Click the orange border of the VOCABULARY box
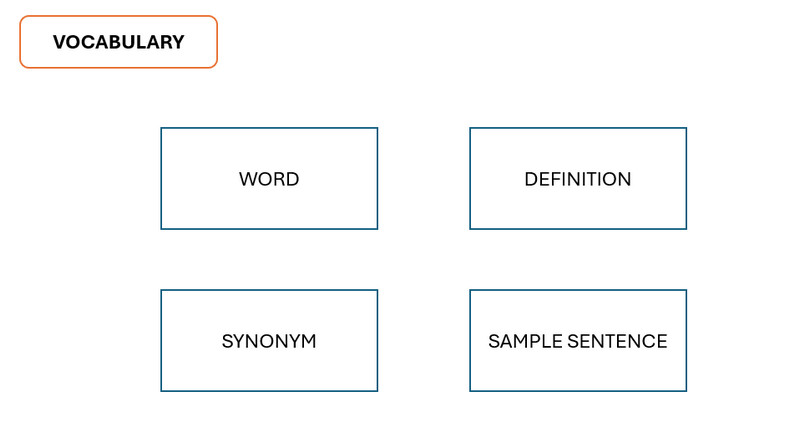 pos(118,16)
